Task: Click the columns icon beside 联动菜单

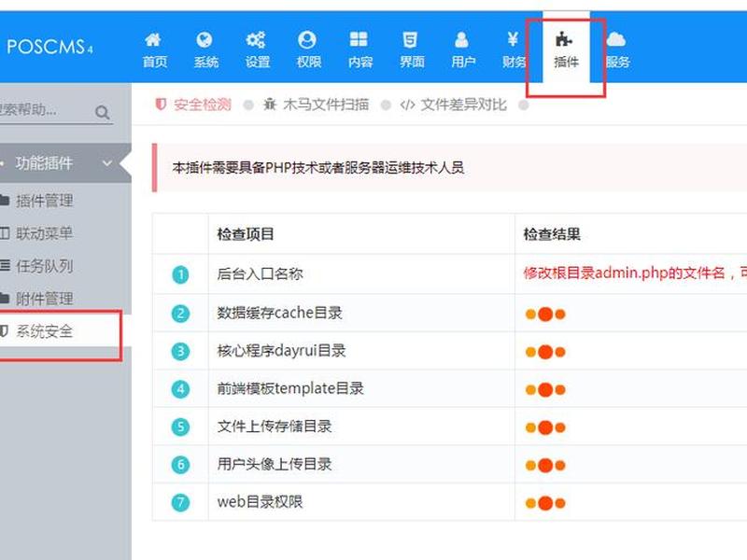Action: [5, 233]
